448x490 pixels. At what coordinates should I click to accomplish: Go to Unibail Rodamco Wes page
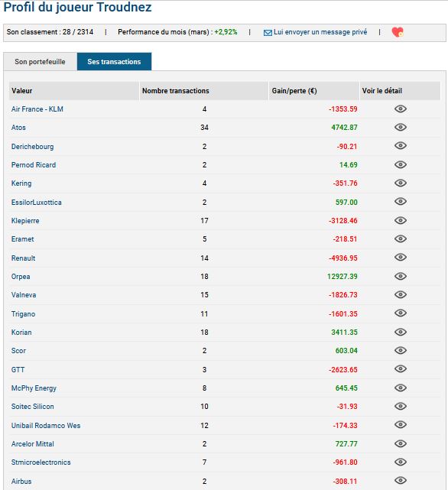click(46, 426)
